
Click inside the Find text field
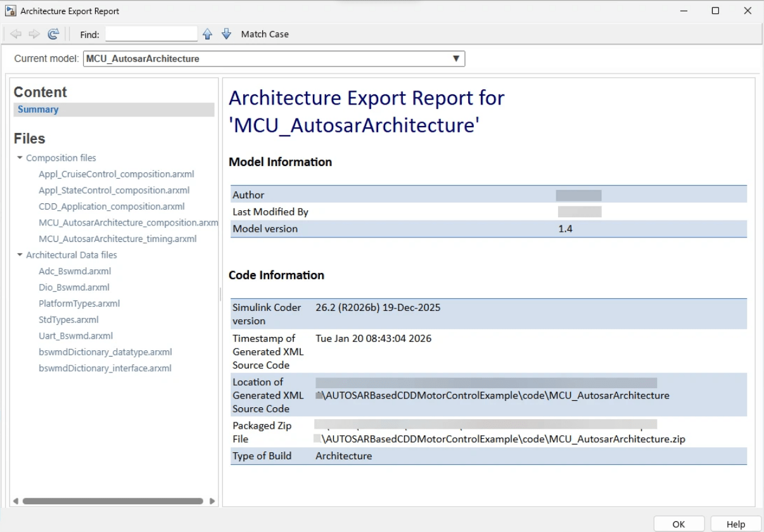tap(151, 34)
